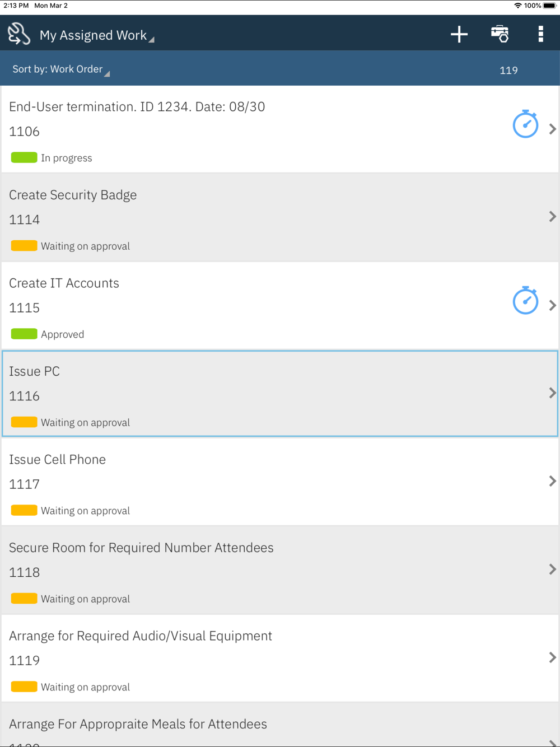This screenshot has width=560, height=747.
Task: Open the toolbox icon in header
Action: click(500, 34)
